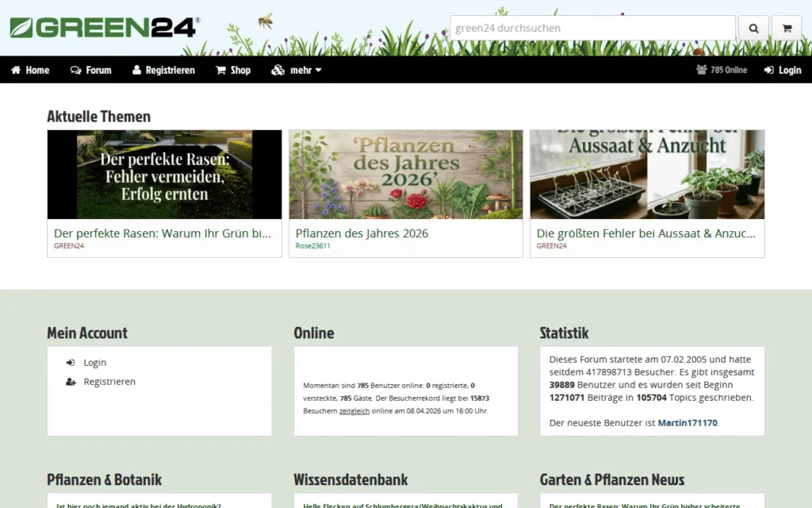Click the visitor record number 15873
Viewport: 812px width, 508px height.
(480, 398)
